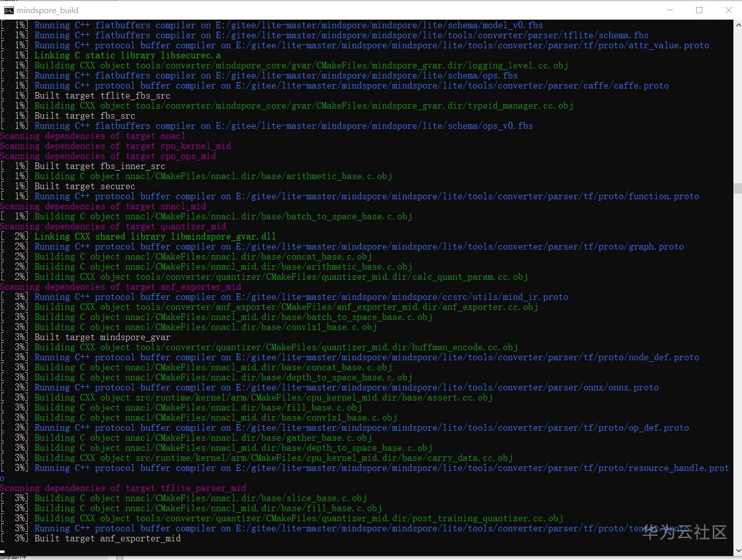Click the line ending nnacl_mid.dir/base/concat_base.c.obj
The height and width of the screenshot is (560, 742).
click(x=196, y=367)
